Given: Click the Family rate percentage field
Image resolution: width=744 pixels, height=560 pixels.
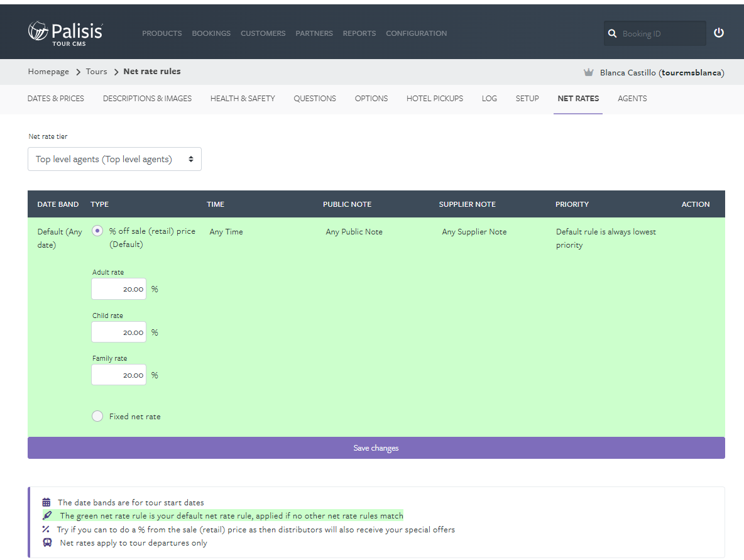Looking at the screenshot, I should [119, 375].
